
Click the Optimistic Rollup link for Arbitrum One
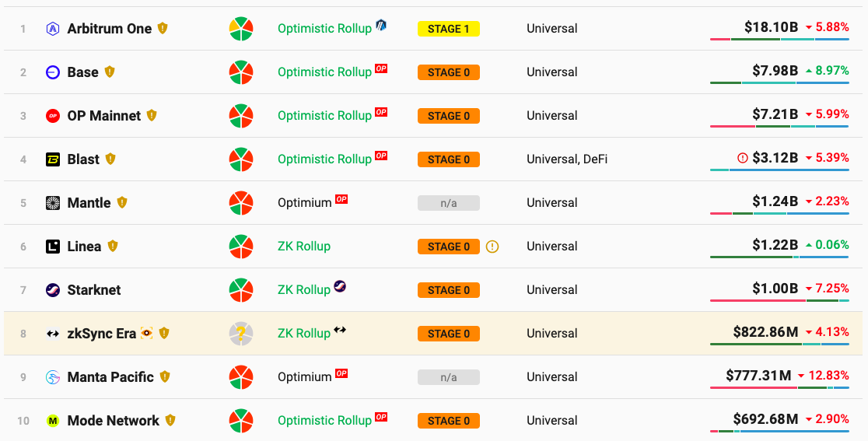tap(324, 29)
